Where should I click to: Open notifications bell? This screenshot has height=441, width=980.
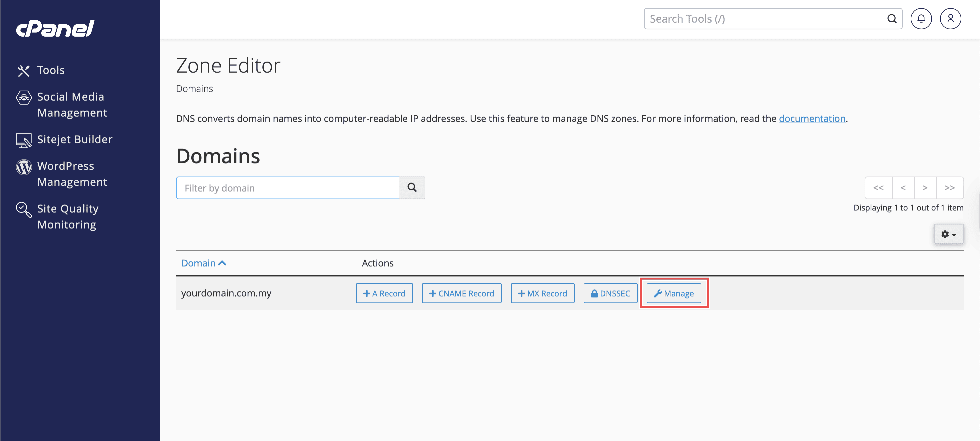(x=921, y=19)
